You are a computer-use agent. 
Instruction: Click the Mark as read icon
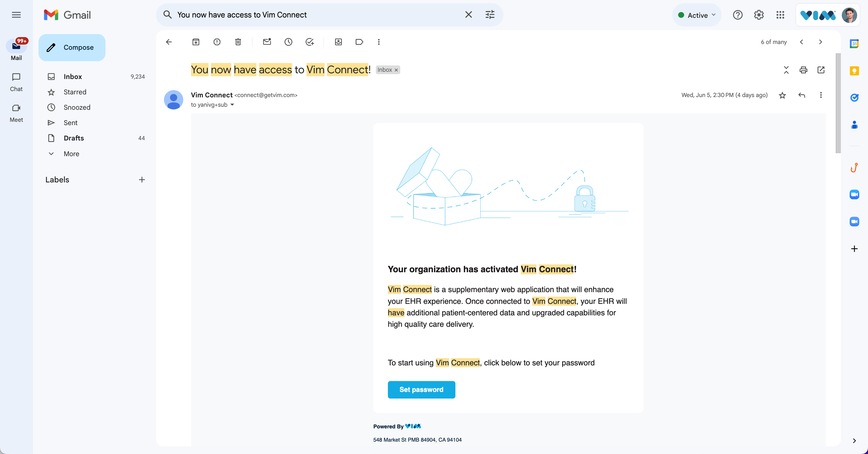coord(266,42)
